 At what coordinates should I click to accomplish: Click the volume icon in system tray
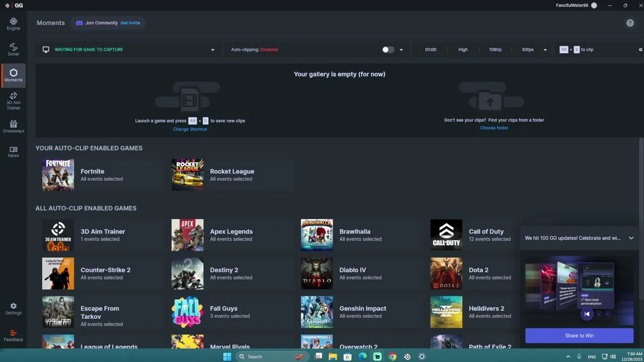(x=613, y=356)
